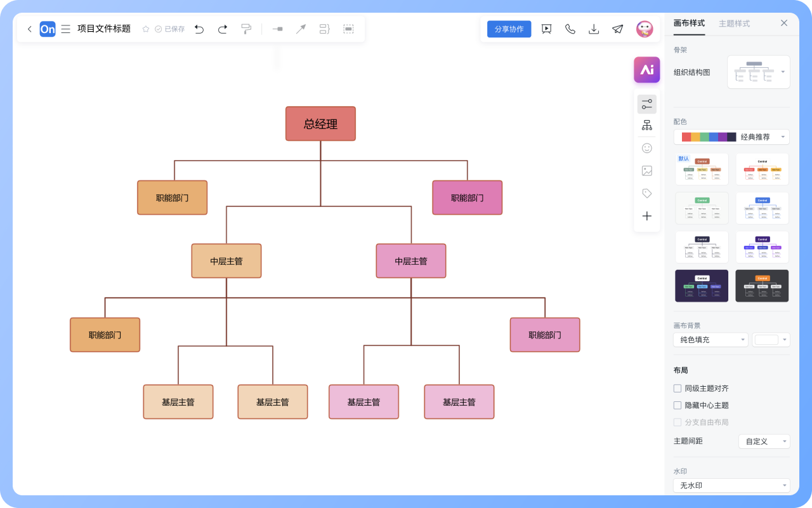This screenshot has width=812, height=508.
Task: Open the insert image icon in sidebar
Action: click(646, 171)
